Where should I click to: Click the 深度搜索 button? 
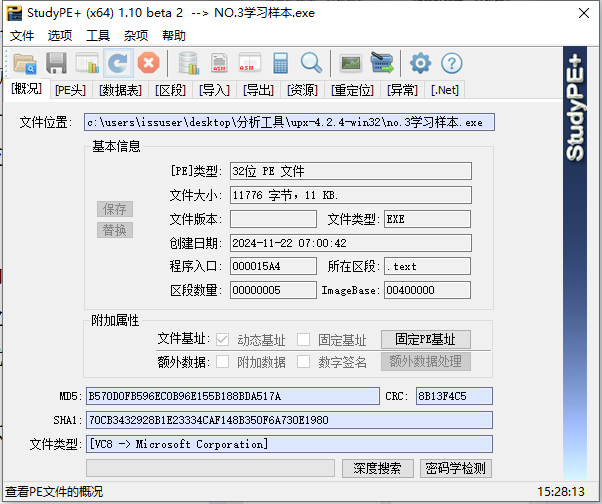click(x=377, y=468)
